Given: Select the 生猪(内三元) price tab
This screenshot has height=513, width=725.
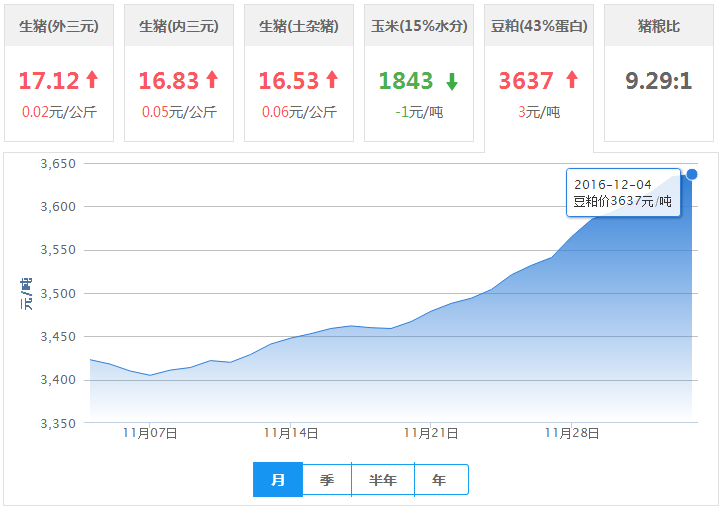Looking at the screenshot, I should point(179,73).
